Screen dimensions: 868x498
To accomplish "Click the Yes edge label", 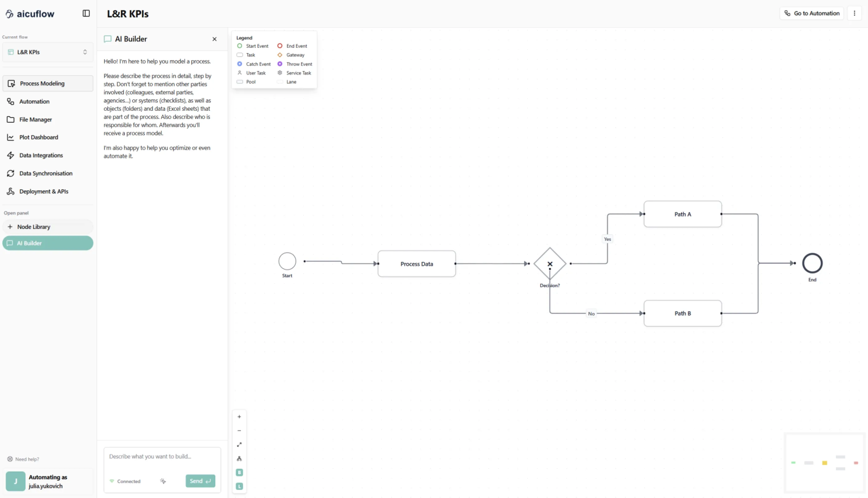I will [608, 239].
